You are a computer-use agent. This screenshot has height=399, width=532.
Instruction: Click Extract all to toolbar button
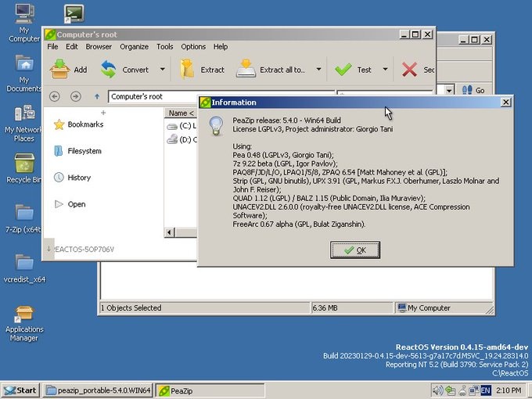pyautogui.click(x=271, y=69)
